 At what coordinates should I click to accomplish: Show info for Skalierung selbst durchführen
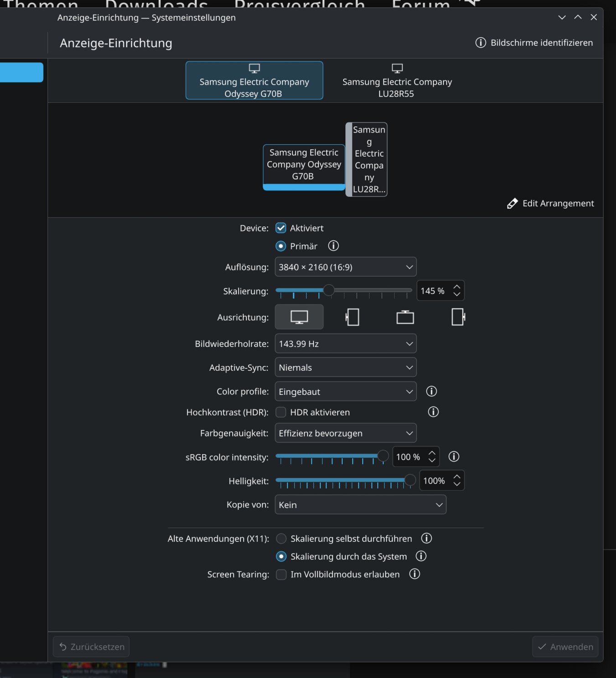point(426,538)
